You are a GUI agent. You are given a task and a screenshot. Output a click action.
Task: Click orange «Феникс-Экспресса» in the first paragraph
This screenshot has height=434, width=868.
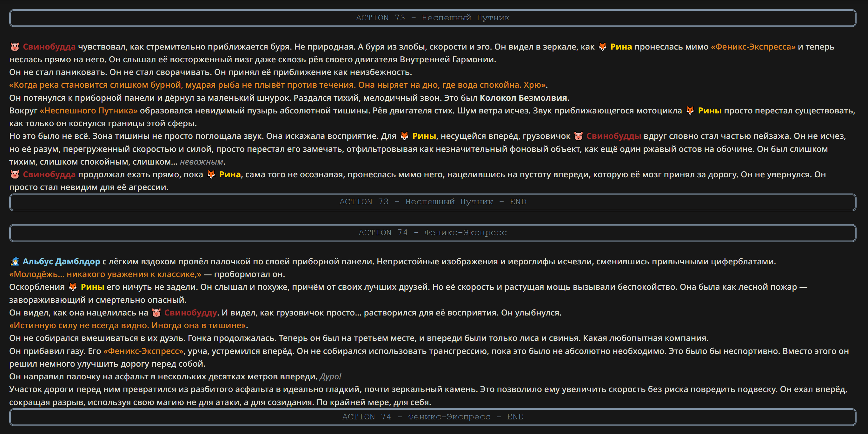(x=753, y=47)
